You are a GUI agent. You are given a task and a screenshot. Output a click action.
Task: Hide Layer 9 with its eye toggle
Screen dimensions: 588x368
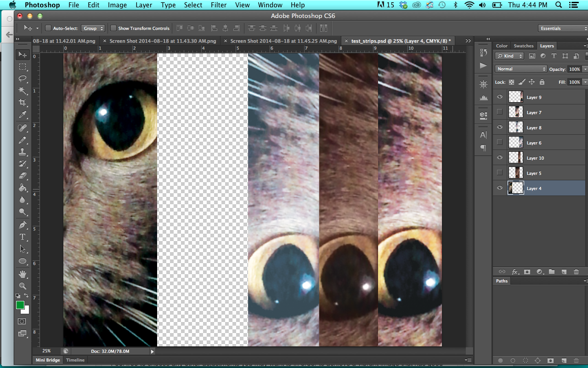499,97
